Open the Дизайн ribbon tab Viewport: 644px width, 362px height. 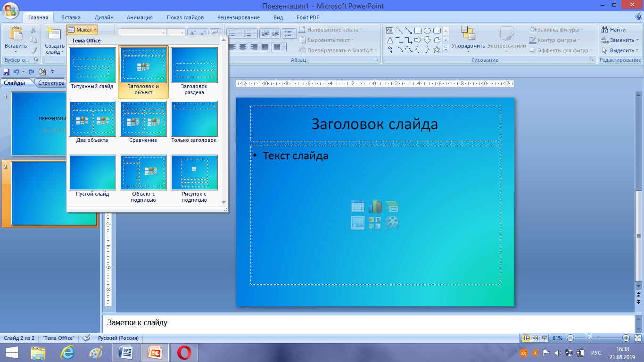(104, 17)
